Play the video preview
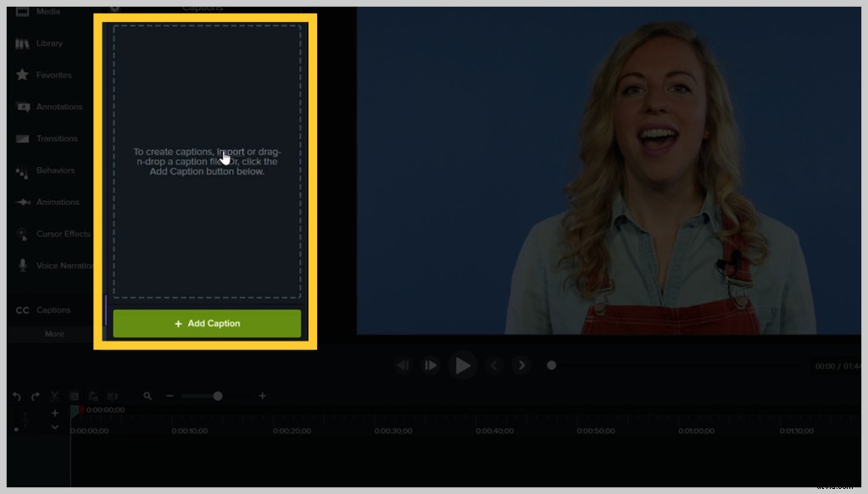868x494 pixels. [463, 364]
